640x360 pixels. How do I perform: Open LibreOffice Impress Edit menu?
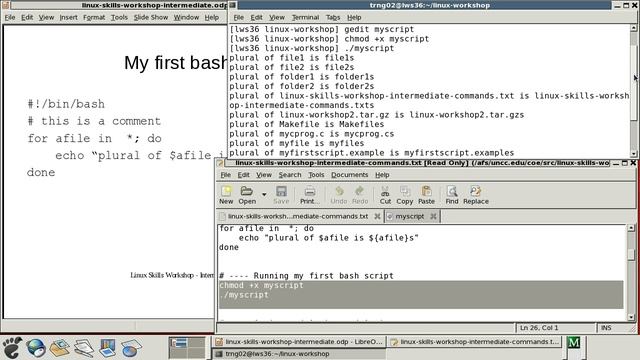point(27,18)
